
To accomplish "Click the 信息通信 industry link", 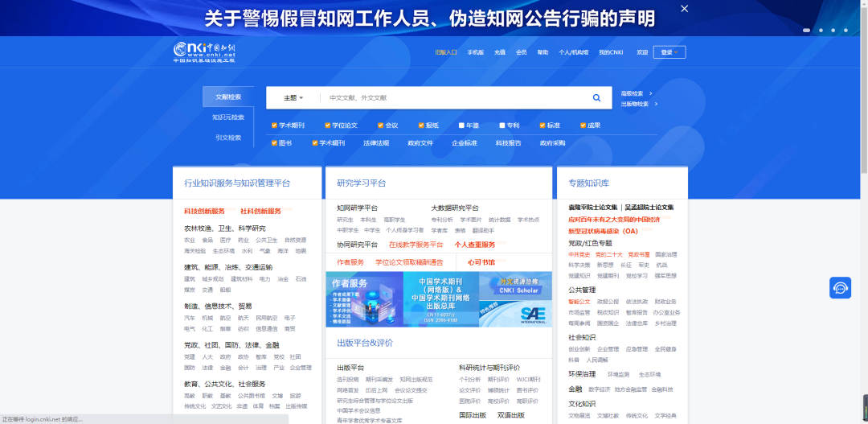I will tap(266, 329).
